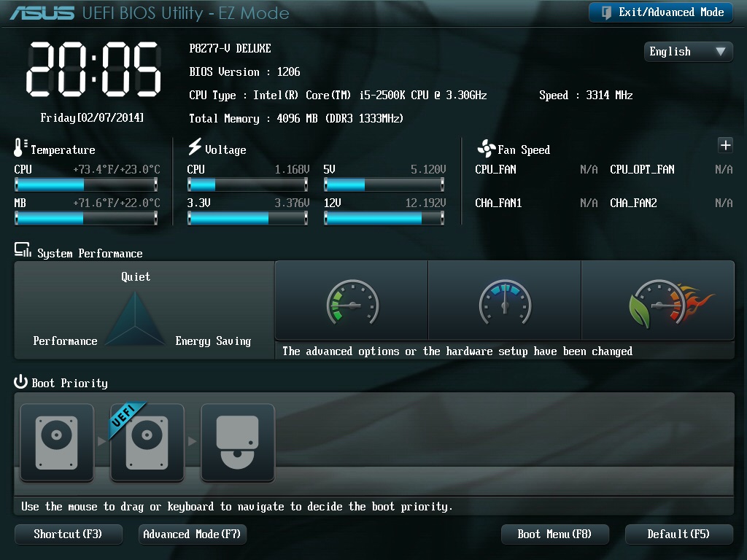The height and width of the screenshot is (560, 747).
Task: Click the Quiet label
Action: click(x=136, y=276)
